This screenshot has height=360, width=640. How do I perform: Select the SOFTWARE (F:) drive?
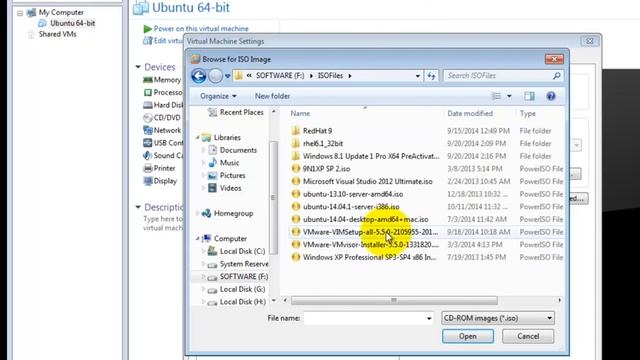tap(238, 277)
